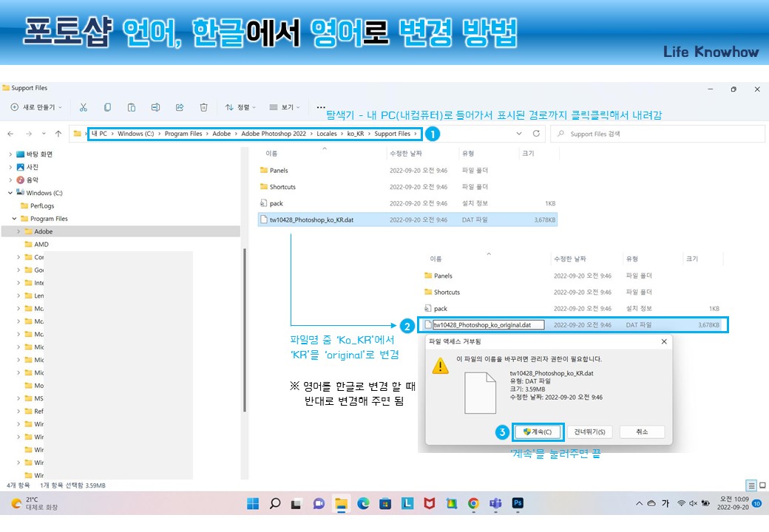769x532 pixels.
Task: Select tw10428_Photoshop_ko_KR.dat file
Action: tap(407, 220)
